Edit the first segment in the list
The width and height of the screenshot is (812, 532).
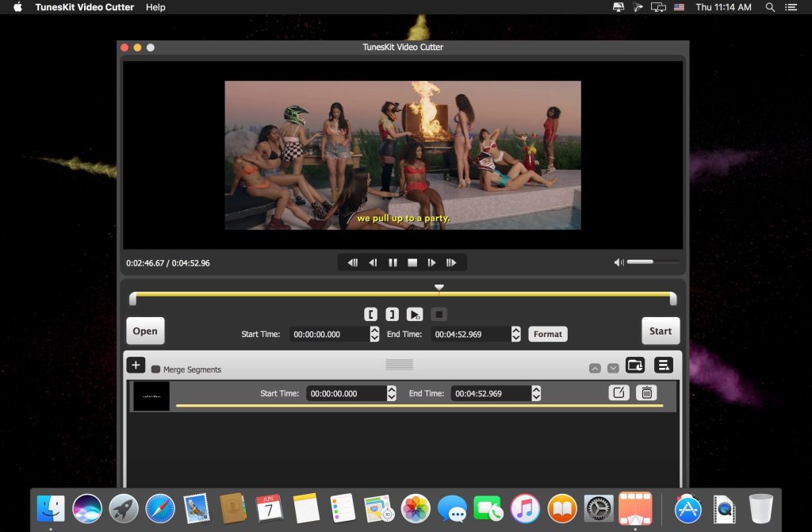[619, 392]
